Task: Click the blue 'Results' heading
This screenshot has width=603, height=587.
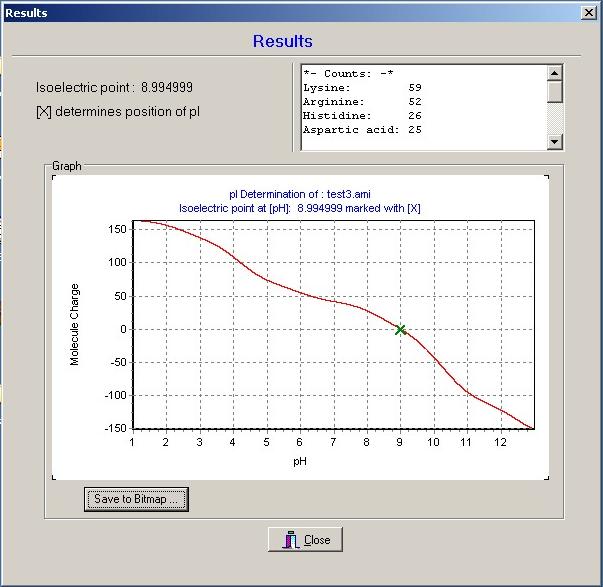Action: 283,41
